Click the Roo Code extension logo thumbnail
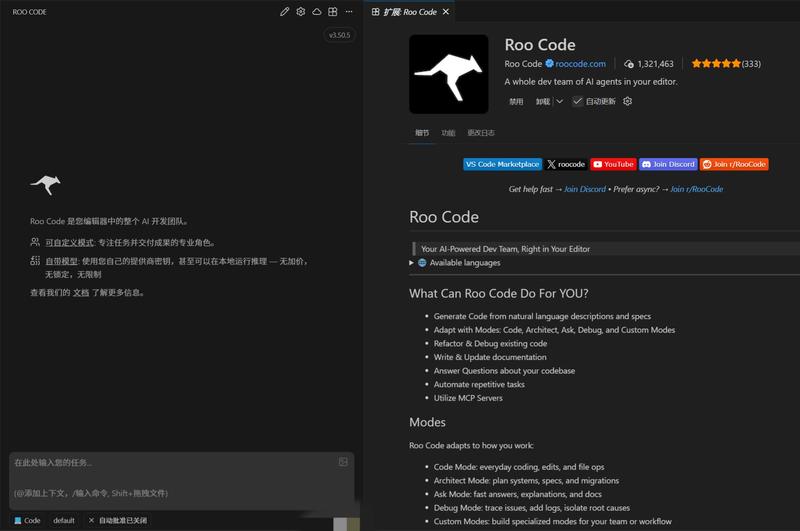The image size is (800, 531). pos(448,74)
